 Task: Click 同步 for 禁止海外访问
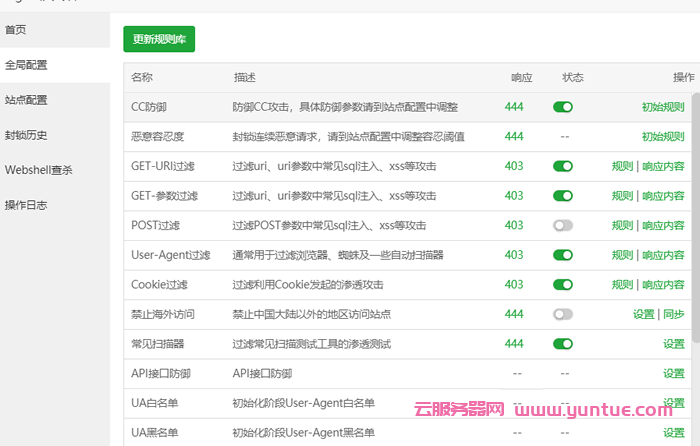click(674, 314)
